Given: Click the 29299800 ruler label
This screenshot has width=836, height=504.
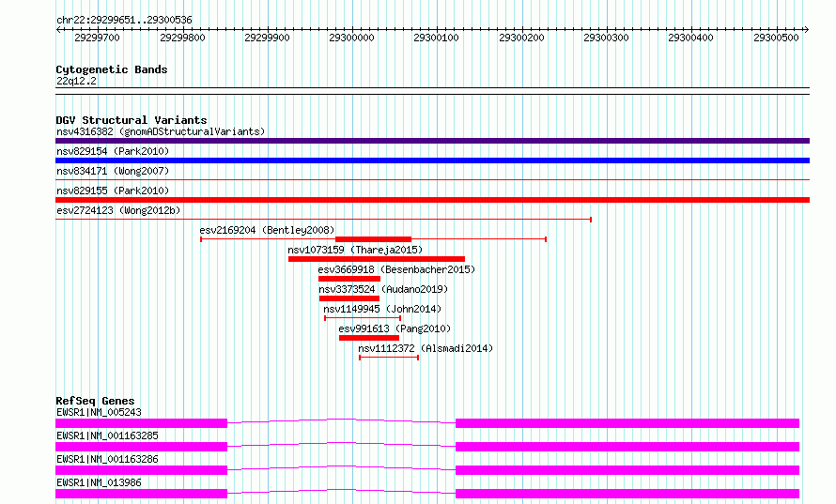Looking at the screenshot, I should coord(182,38).
